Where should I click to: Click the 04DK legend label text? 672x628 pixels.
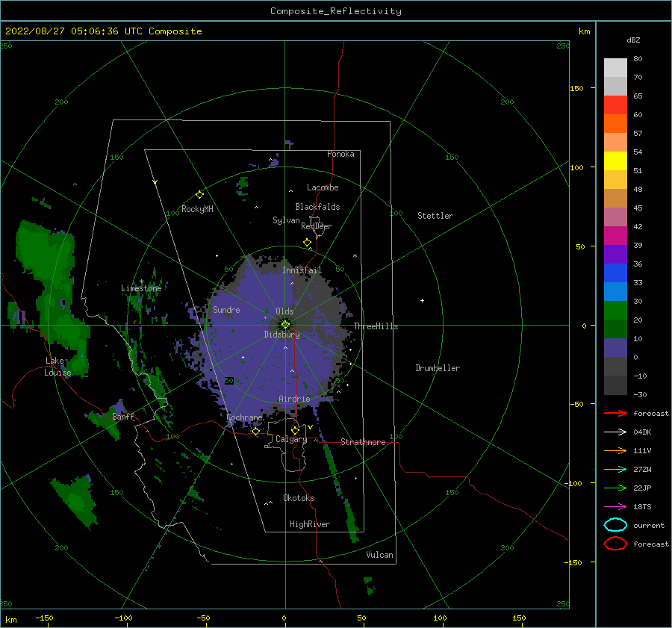pos(642,432)
